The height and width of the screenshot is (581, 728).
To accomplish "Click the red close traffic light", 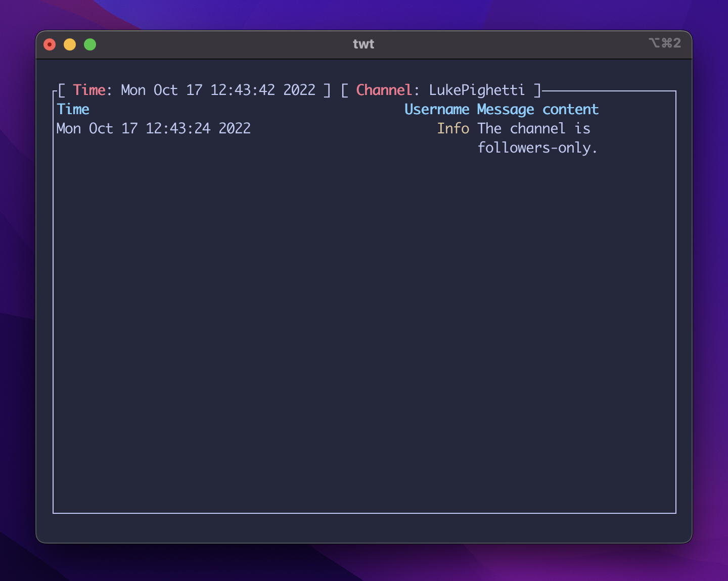I will [x=50, y=44].
